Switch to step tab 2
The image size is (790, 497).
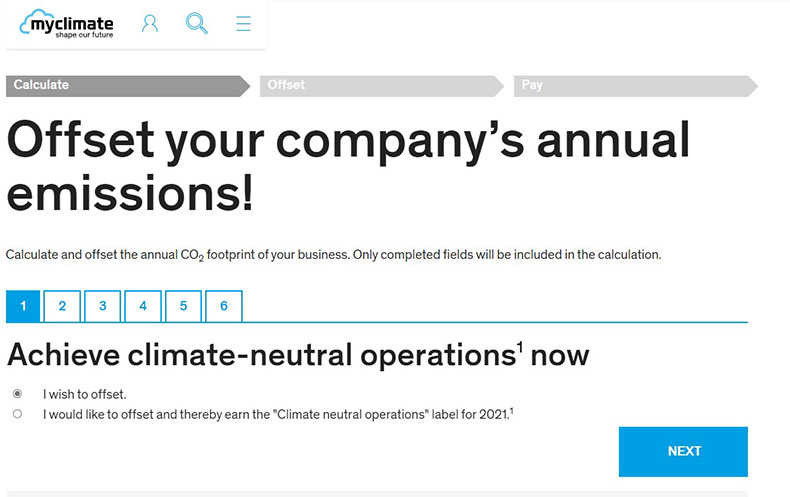click(x=62, y=306)
